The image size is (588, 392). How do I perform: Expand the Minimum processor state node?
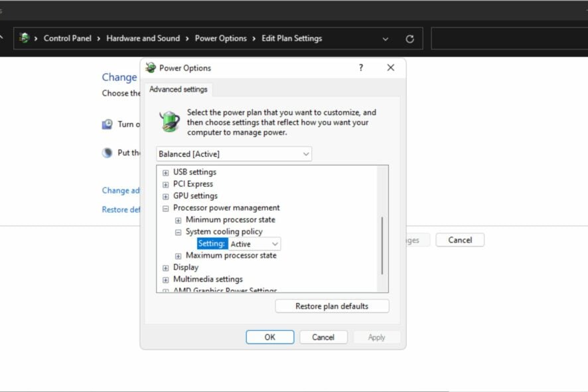178,221
